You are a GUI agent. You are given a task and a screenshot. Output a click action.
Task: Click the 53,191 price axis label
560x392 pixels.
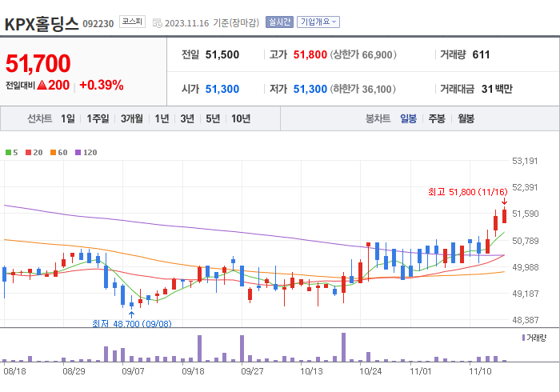point(525,161)
